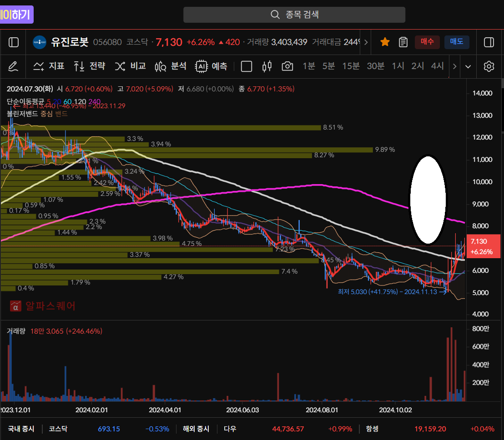Click the purple 하기 button at top-left
This screenshot has height=440, width=504.
(x=16, y=15)
